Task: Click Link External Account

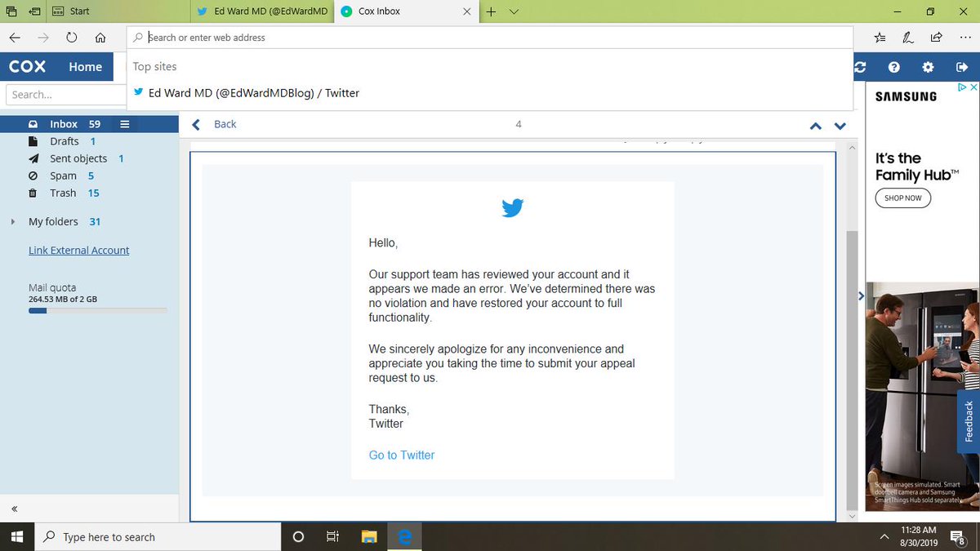Action: (x=78, y=251)
